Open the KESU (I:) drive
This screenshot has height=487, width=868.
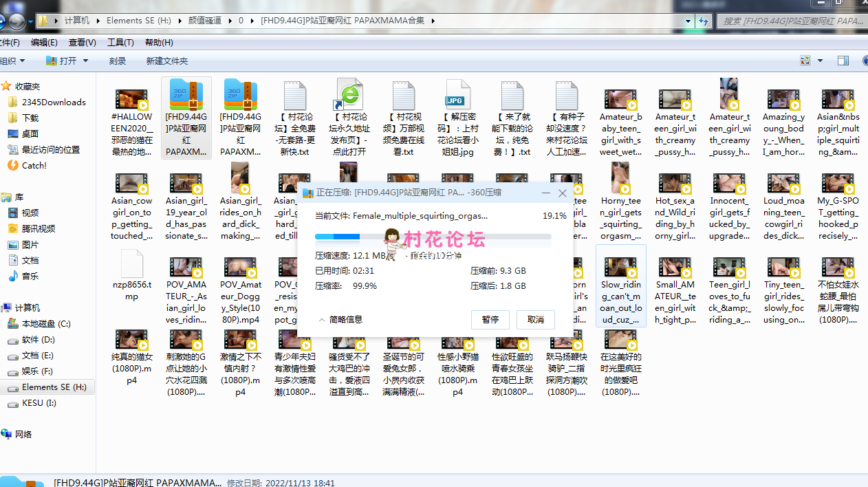39,403
